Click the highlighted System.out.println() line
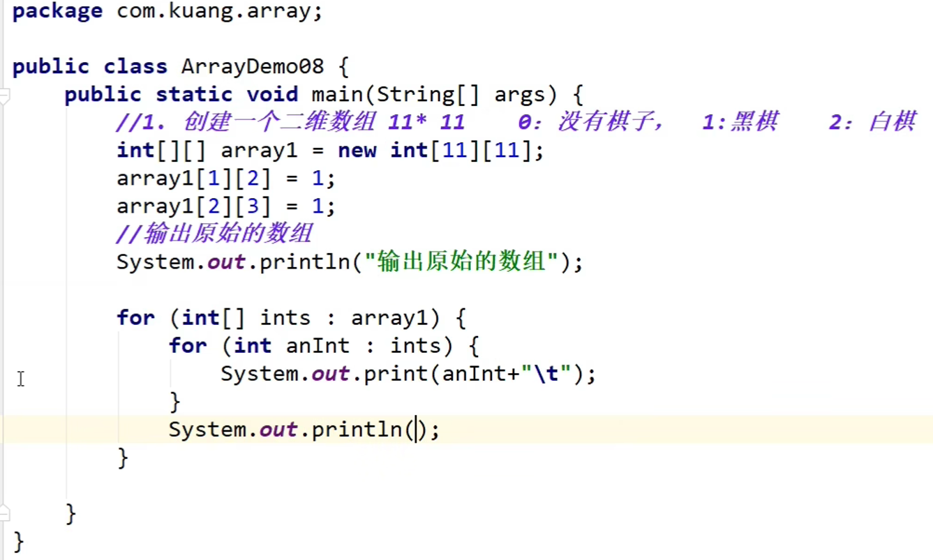This screenshot has width=933, height=560. [x=466, y=430]
